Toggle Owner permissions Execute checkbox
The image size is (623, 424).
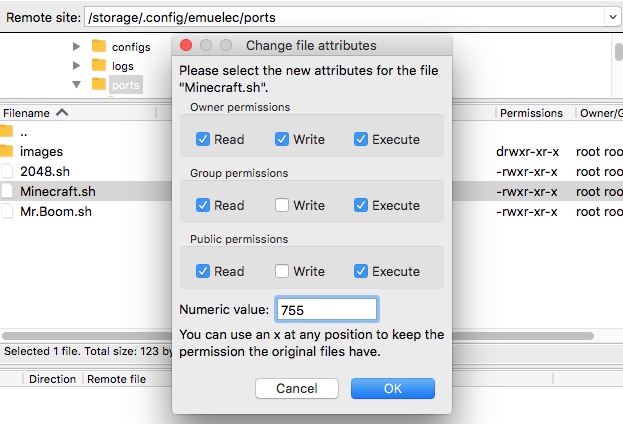click(x=361, y=139)
